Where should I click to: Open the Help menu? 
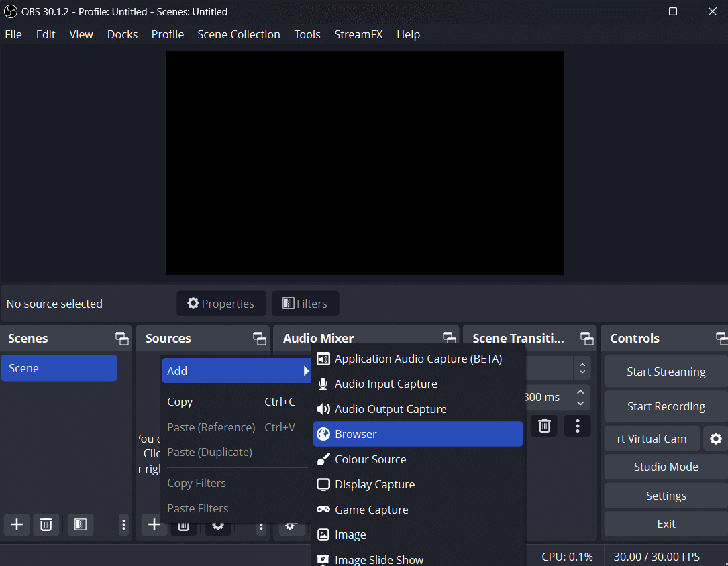408,34
